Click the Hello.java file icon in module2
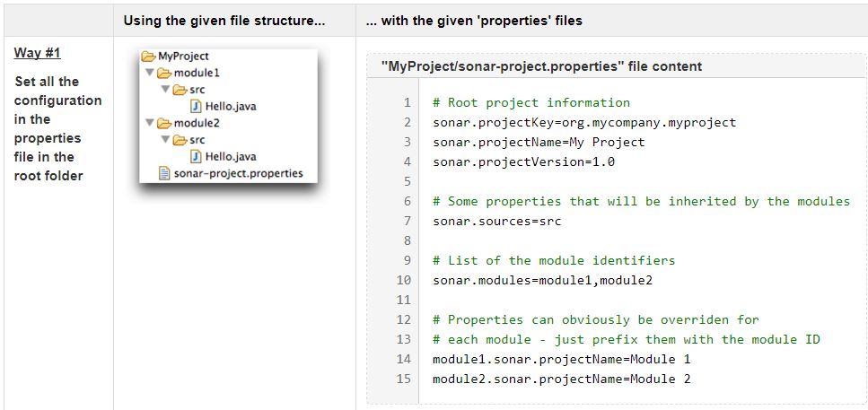868x410 pixels. (197, 157)
